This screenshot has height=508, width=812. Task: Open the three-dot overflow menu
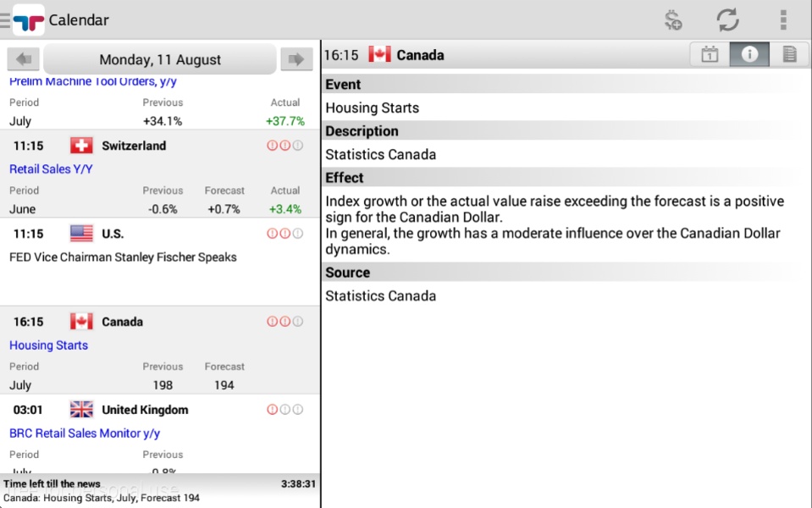tap(783, 20)
